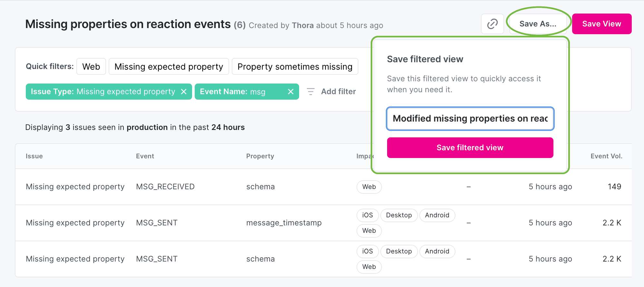This screenshot has width=644, height=287.
Task: Click the pink Save View button
Action: click(x=601, y=24)
